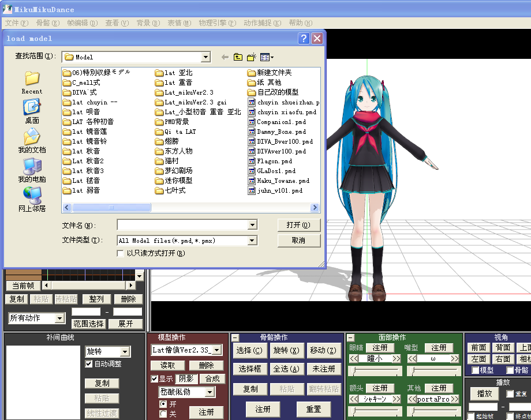Viewport: 531px width, 420px height.
Task: Open the 所有动作 dropdown
Action: [59, 318]
